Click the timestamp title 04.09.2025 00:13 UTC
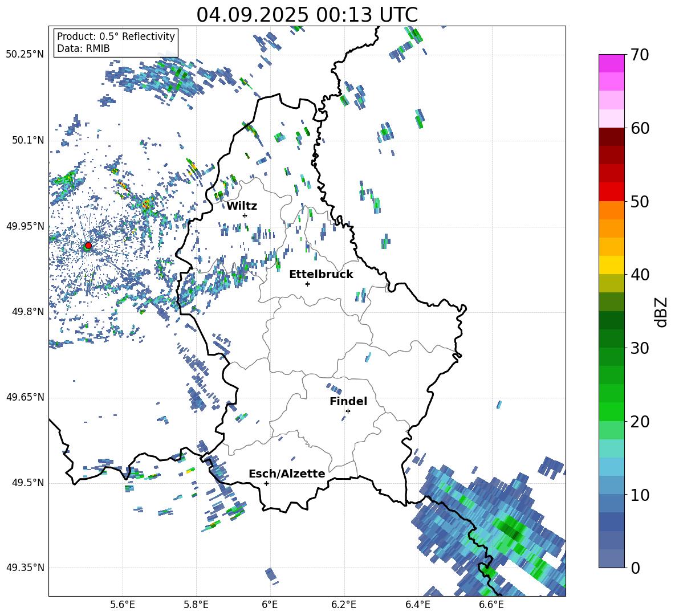Screen dimensions: 675x616 click(x=307, y=15)
